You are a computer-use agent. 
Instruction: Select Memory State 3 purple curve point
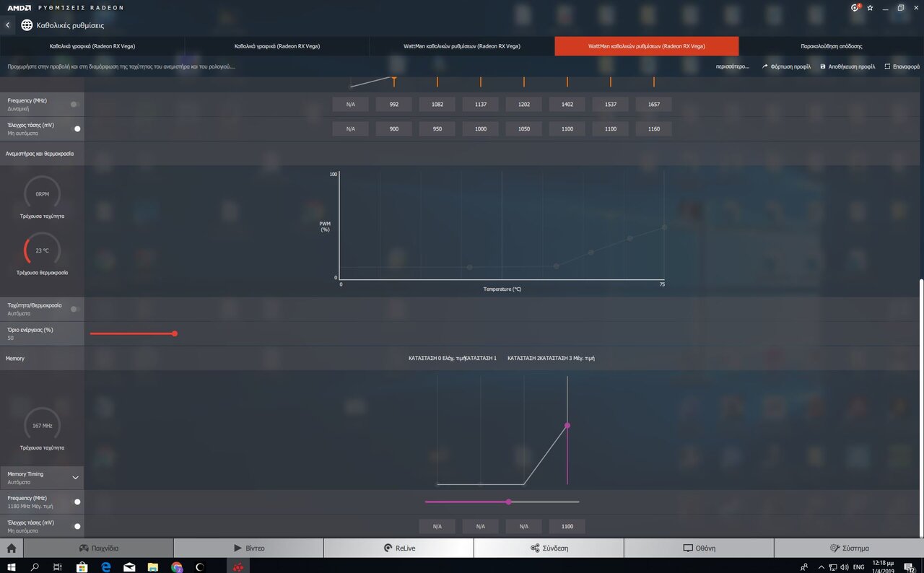click(x=567, y=426)
